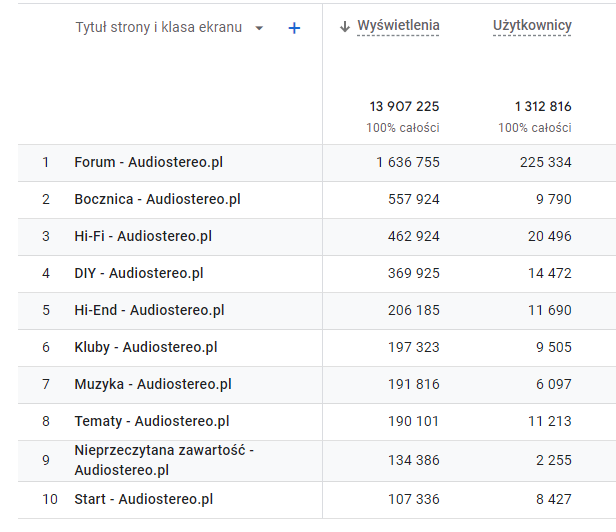Click users value 11 213

coord(550,421)
